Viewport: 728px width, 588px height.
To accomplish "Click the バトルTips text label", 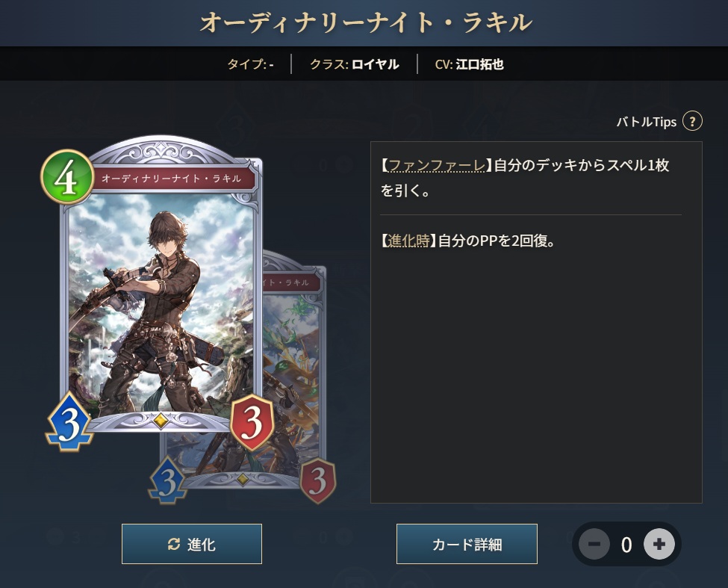I will [x=647, y=122].
